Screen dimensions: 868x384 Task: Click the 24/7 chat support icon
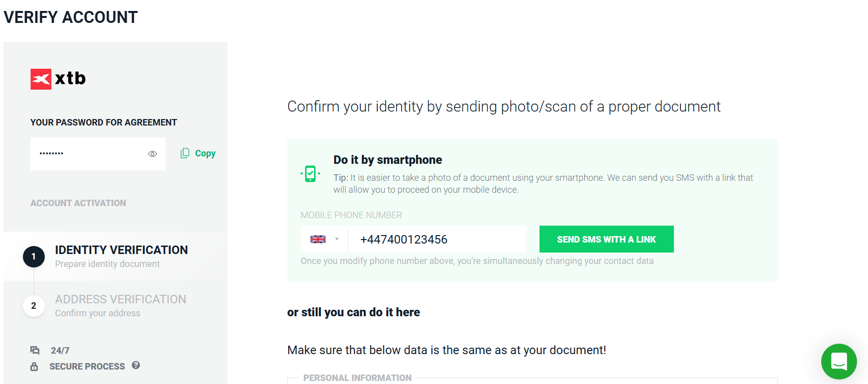coord(35,351)
